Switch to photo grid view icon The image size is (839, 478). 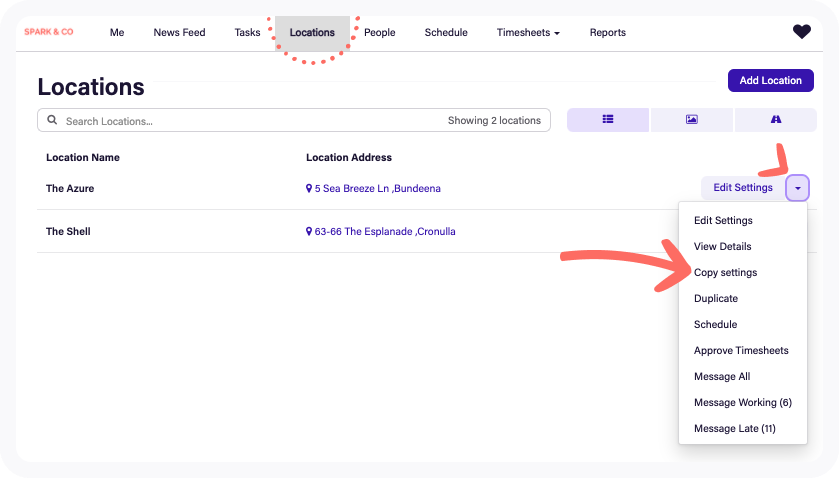[x=691, y=120]
